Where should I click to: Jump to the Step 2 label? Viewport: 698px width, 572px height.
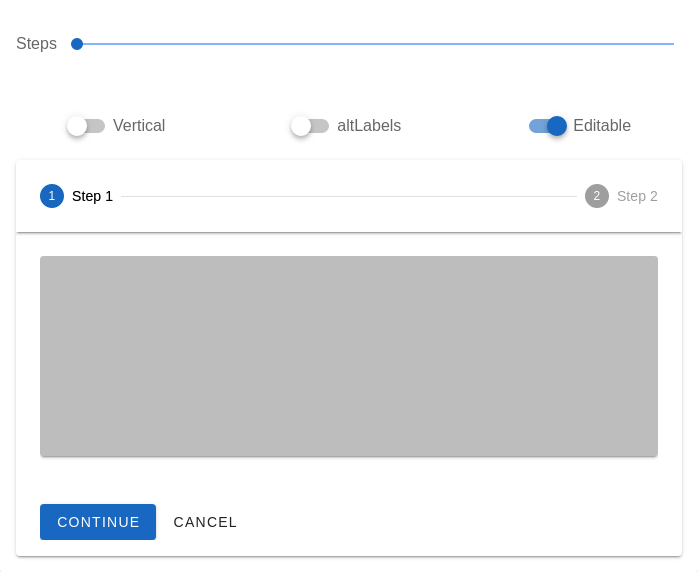[x=637, y=196]
